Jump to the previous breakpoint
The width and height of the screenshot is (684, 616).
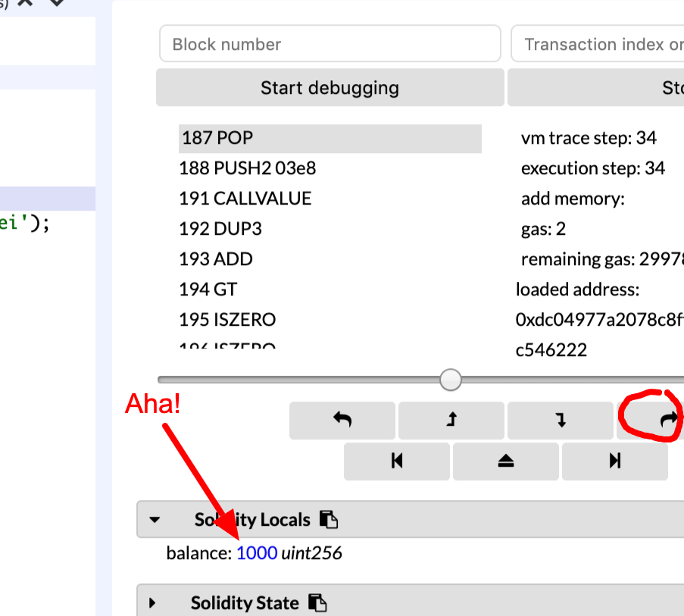[x=397, y=461]
